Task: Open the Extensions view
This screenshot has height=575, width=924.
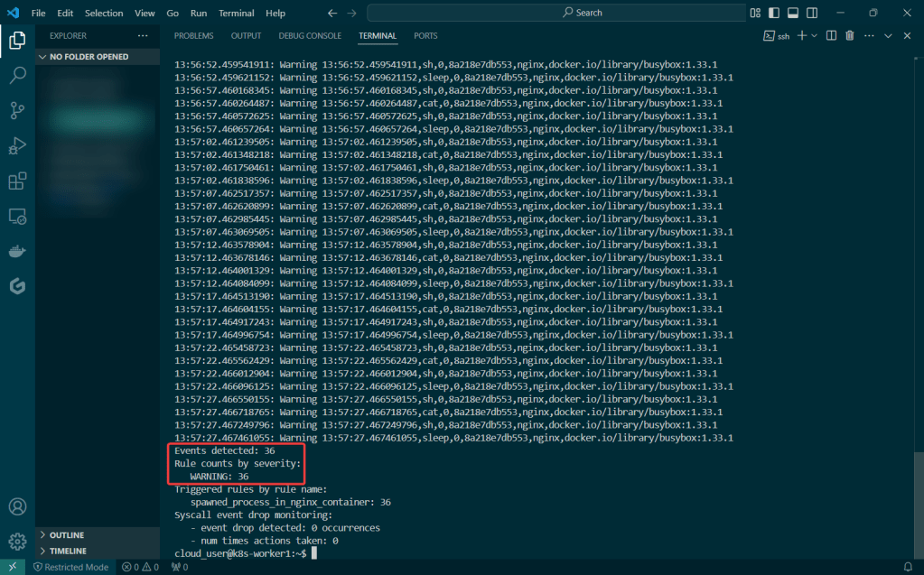Action: click(x=17, y=181)
